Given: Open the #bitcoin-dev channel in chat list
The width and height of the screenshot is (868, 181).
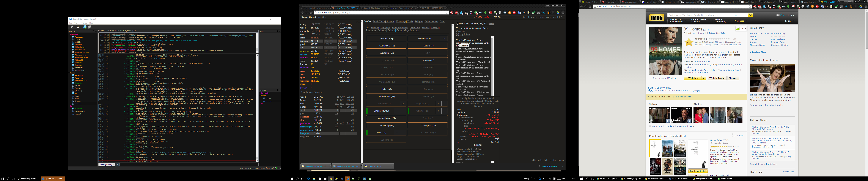Looking at the screenshot, I should pos(80,50).
